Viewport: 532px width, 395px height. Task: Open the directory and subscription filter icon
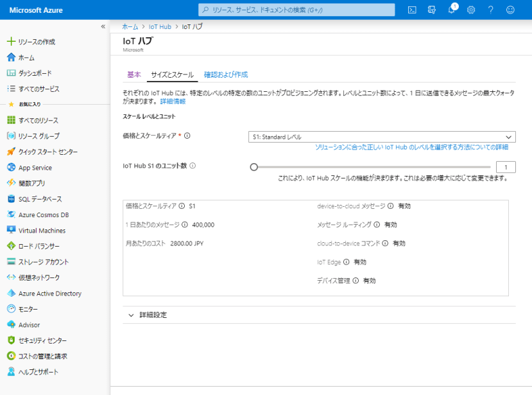(x=432, y=10)
